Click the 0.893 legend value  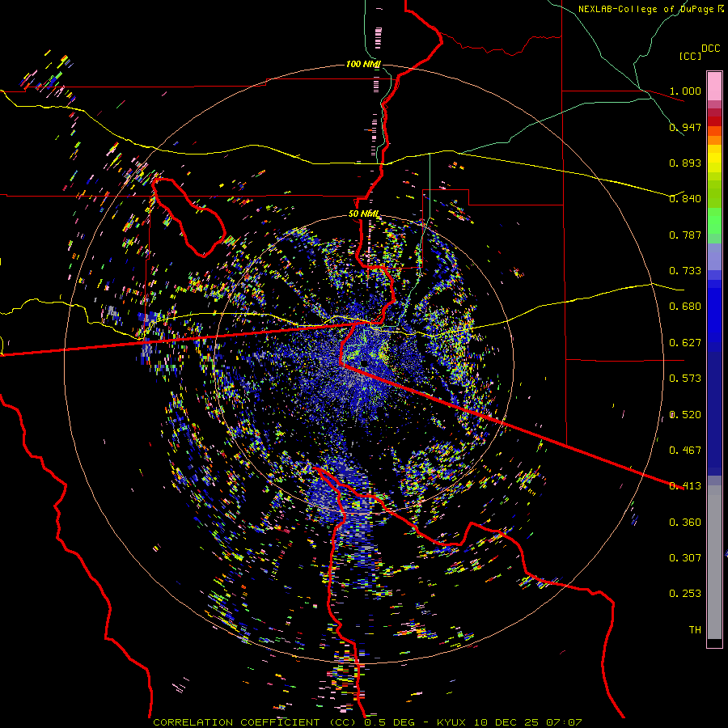[685, 163]
